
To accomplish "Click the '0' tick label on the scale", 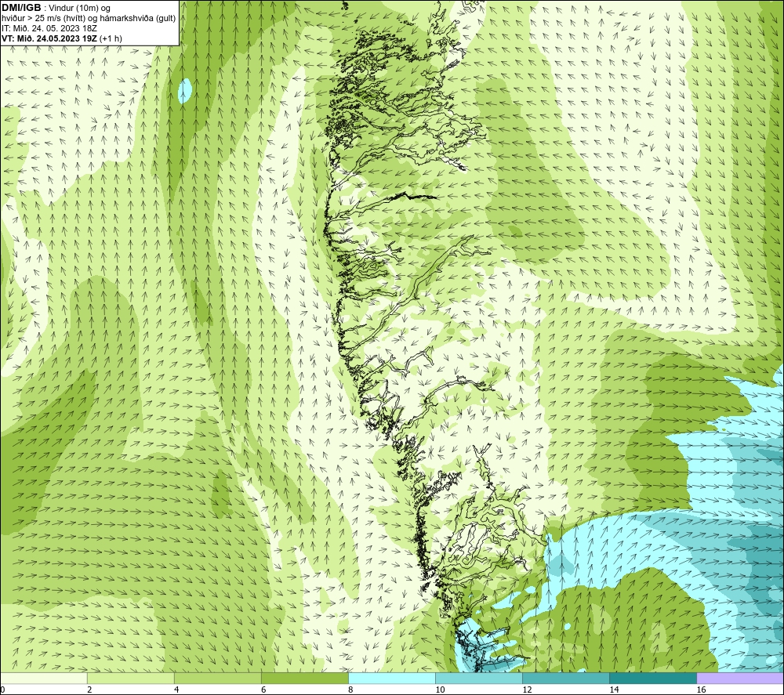I will point(2,690).
